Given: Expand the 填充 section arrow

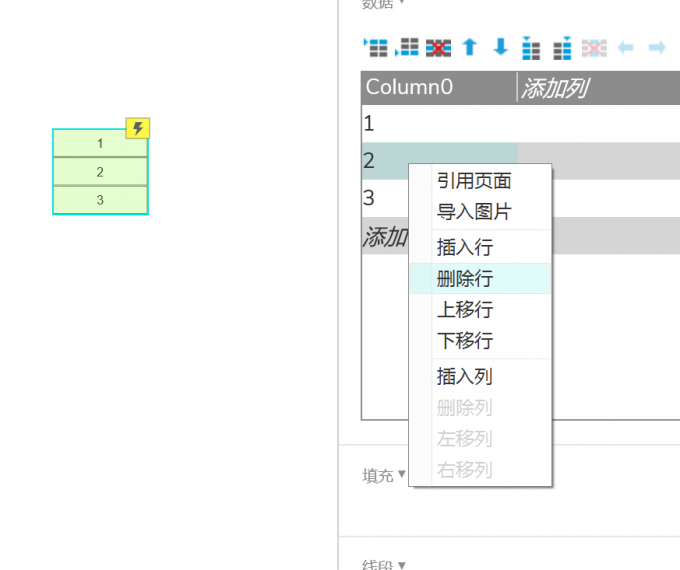Looking at the screenshot, I should coord(402,474).
